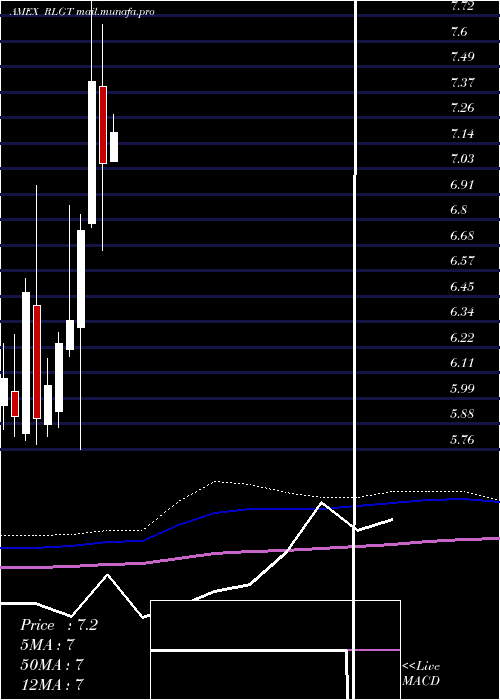Click the 6.11 price axis label

[462, 363]
